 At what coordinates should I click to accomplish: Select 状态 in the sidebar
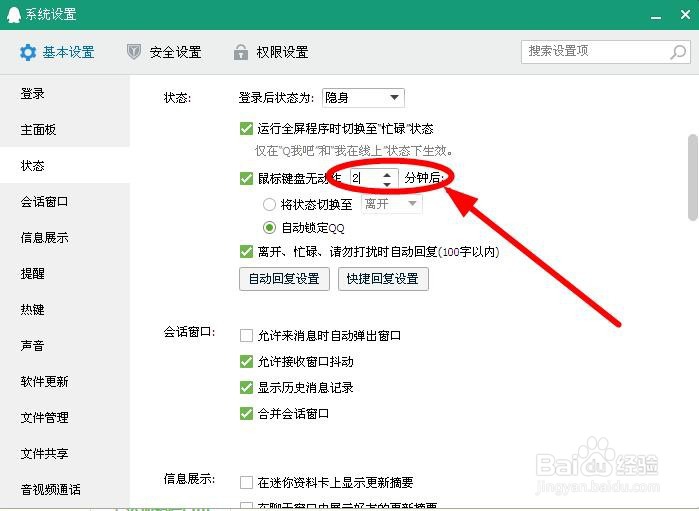65,165
